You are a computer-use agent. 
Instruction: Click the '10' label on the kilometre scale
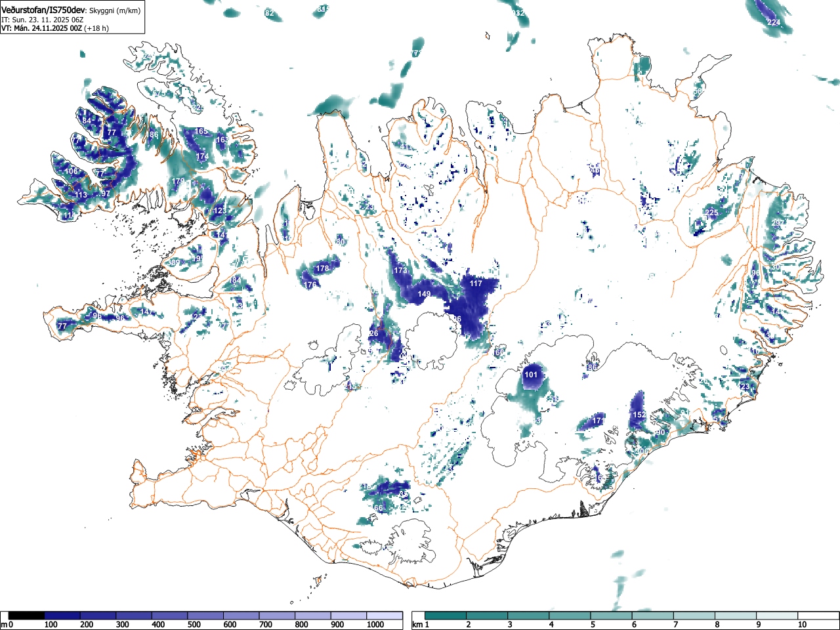(802, 625)
